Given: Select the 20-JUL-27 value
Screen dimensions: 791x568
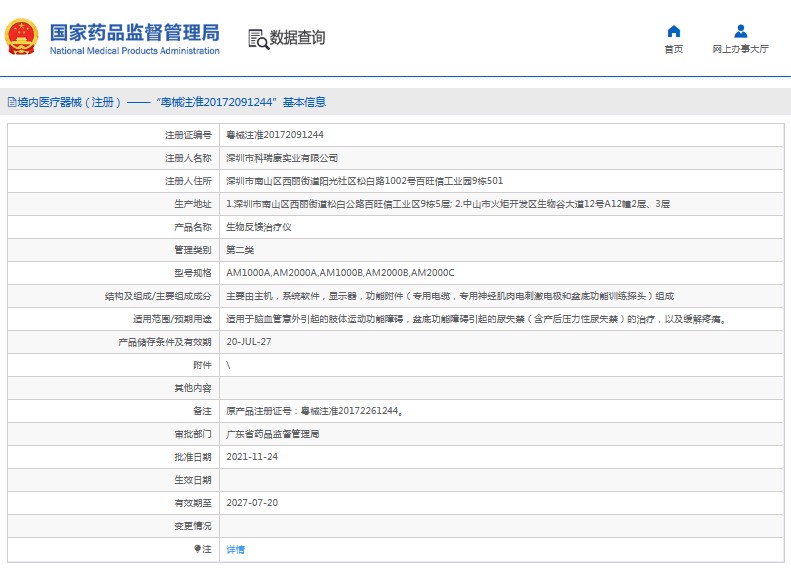Looking at the screenshot, I should click(249, 342).
